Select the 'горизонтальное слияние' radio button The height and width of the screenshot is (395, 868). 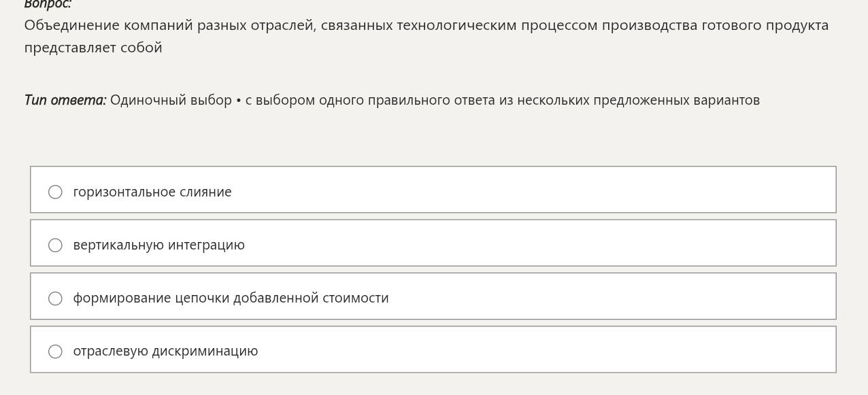coord(55,192)
